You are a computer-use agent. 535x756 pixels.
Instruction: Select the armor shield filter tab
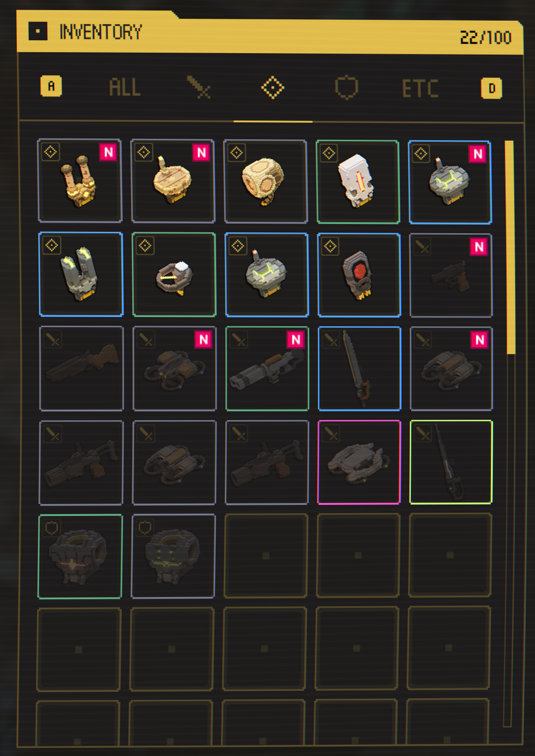tap(346, 87)
